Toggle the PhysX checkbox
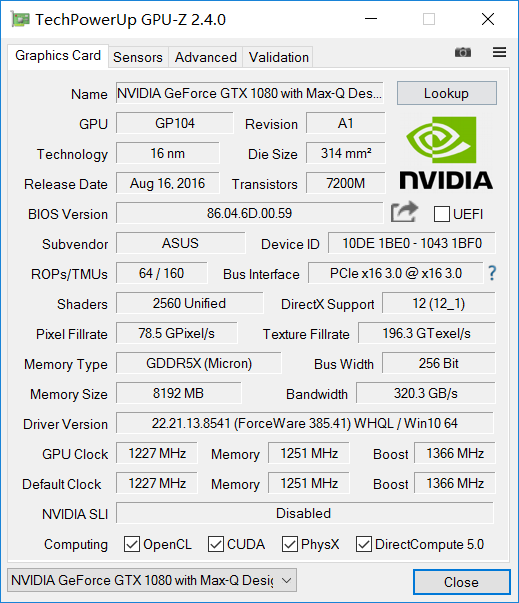This screenshot has height=603, width=519. click(289, 544)
